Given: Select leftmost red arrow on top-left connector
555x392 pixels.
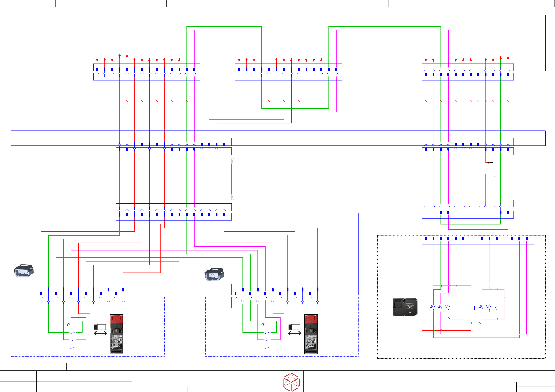Looking at the screenshot, I should click(97, 60).
